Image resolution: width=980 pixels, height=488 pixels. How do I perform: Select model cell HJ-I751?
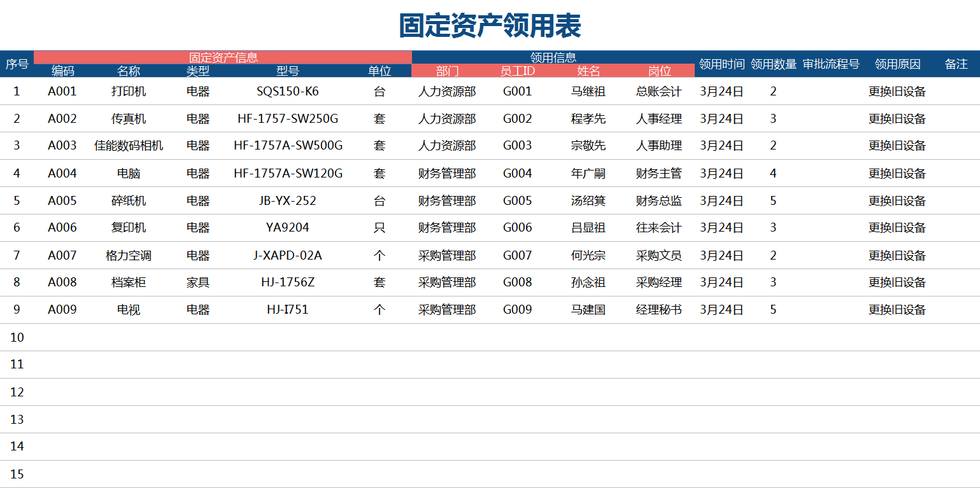(288, 309)
